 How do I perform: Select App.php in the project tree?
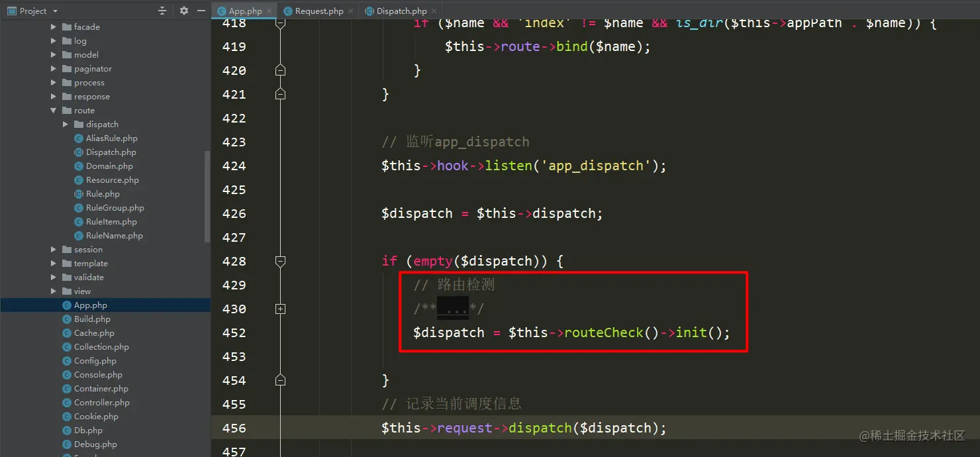pos(105,305)
